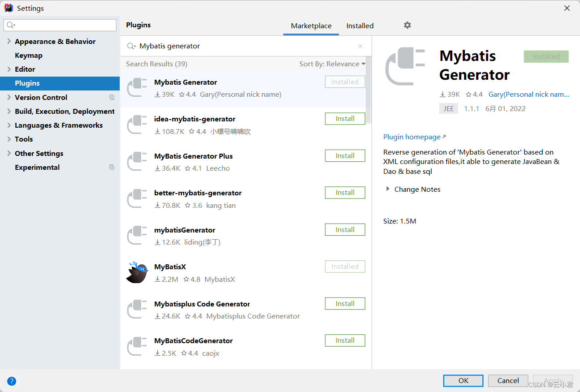Click the Installed button of MyBatisX

click(345, 267)
